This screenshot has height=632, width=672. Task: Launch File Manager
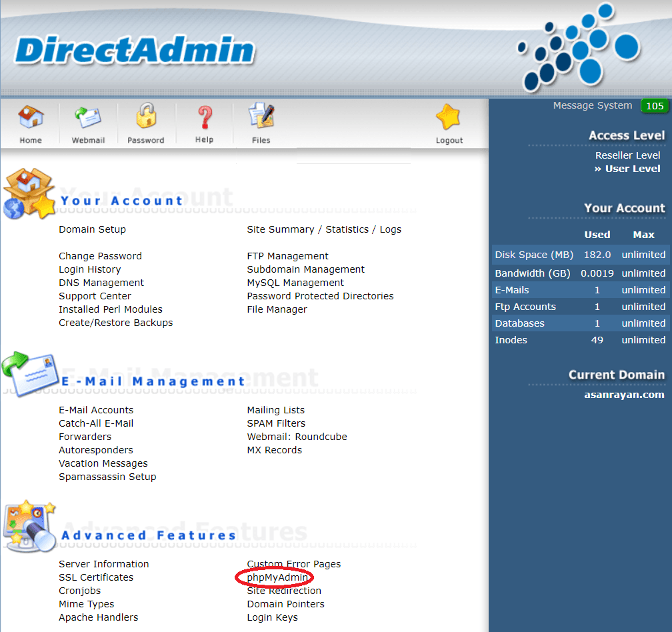click(x=277, y=309)
